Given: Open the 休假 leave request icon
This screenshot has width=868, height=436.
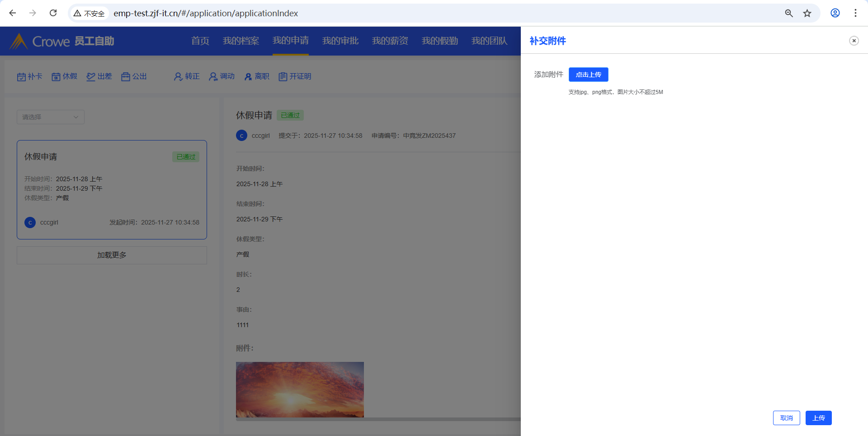Looking at the screenshot, I should click(x=56, y=77).
